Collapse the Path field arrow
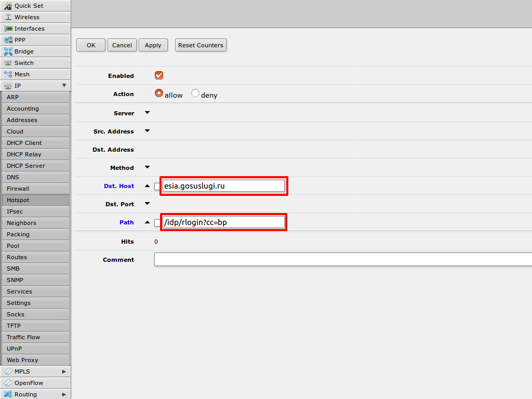 click(x=147, y=222)
